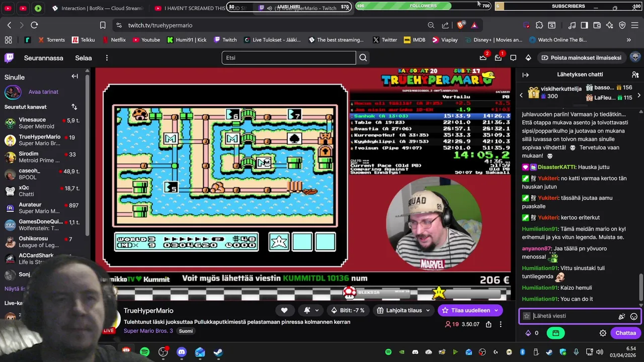Open Twitch home via the logo icon
644x362 pixels.
pos(9,58)
